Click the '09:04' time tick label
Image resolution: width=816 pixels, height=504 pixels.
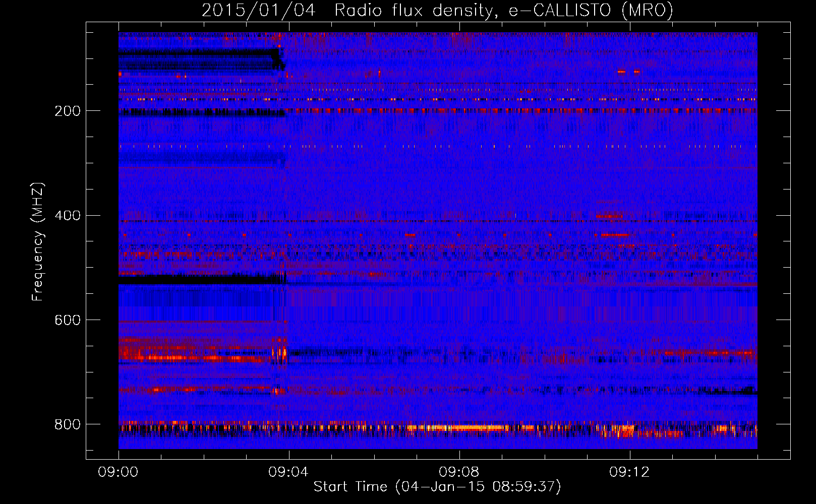pyautogui.click(x=288, y=472)
